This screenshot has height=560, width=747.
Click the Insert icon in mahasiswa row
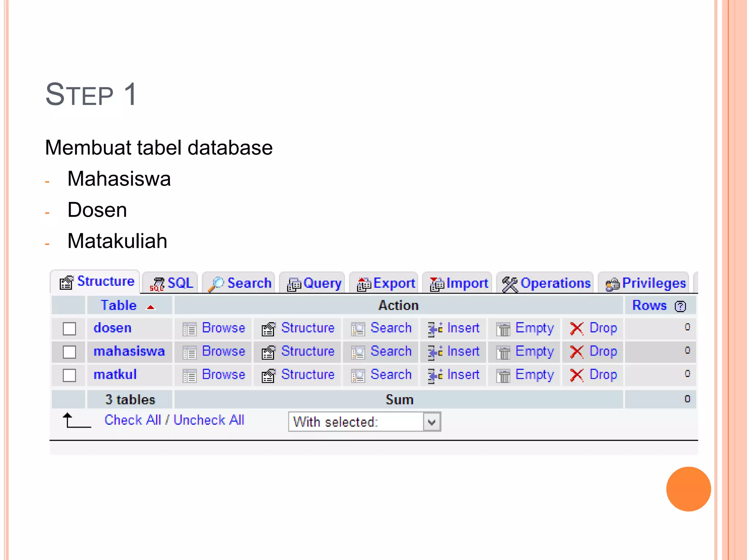(x=435, y=352)
